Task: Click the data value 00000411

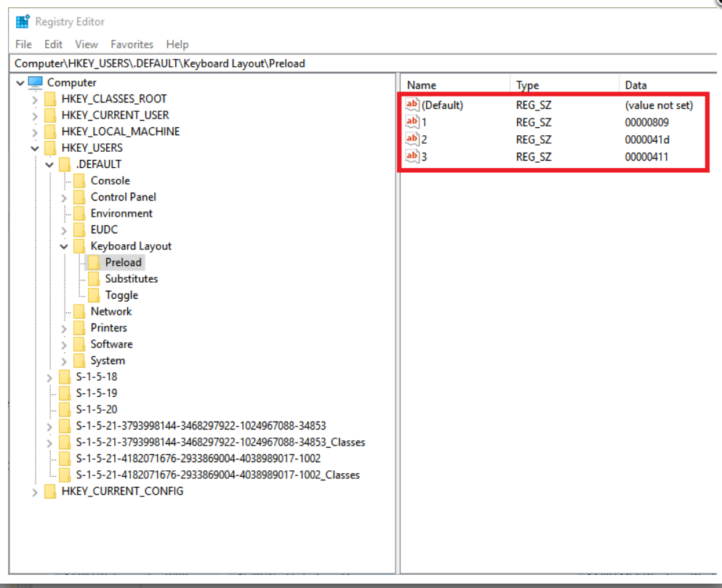Action: pyautogui.click(x=646, y=157)
